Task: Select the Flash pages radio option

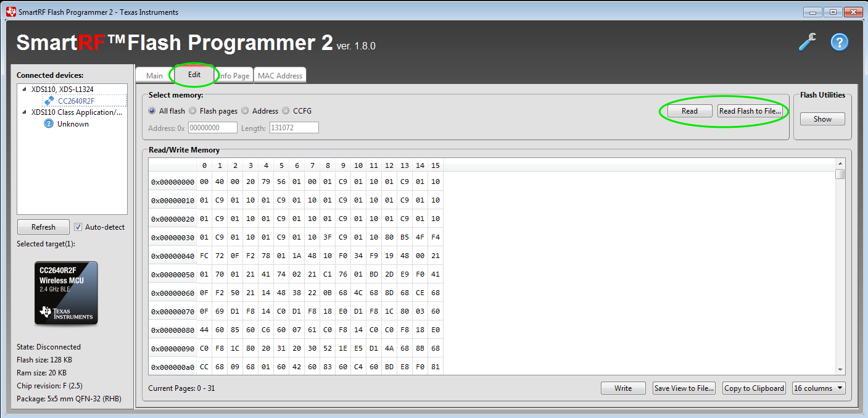Action: pos(193,111)
